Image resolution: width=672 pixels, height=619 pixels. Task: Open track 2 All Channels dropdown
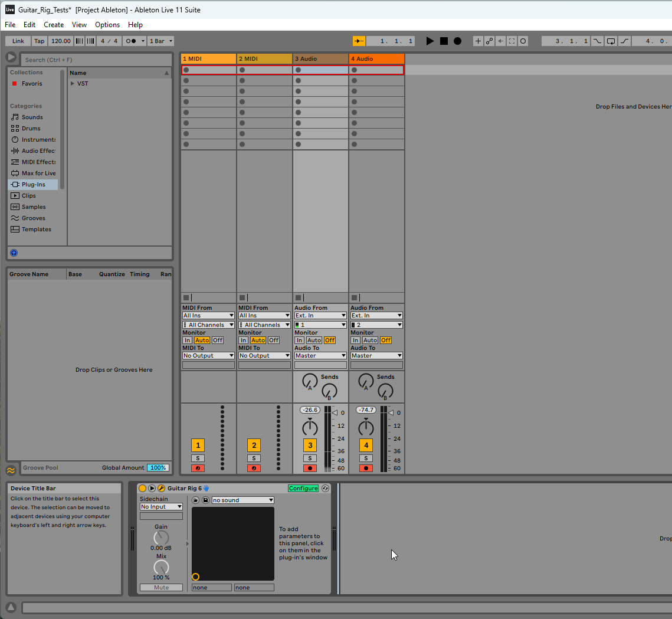click(x=264, y=325)
